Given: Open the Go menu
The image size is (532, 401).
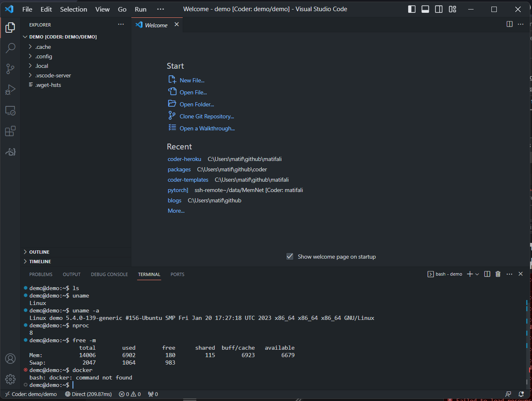Looking at the screenshot, I should pos(122,9).
